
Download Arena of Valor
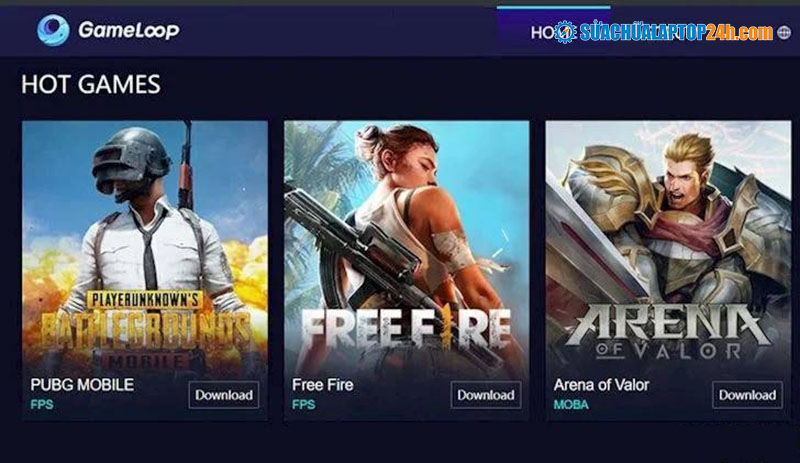(x=747, y=395)
